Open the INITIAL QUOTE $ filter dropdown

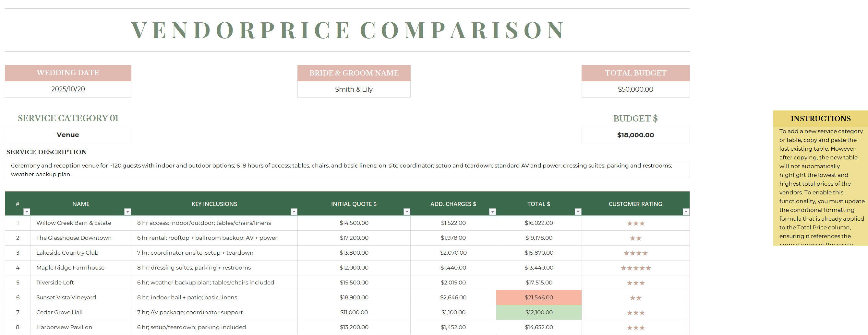pyautogui.click(x=407, y=212)
